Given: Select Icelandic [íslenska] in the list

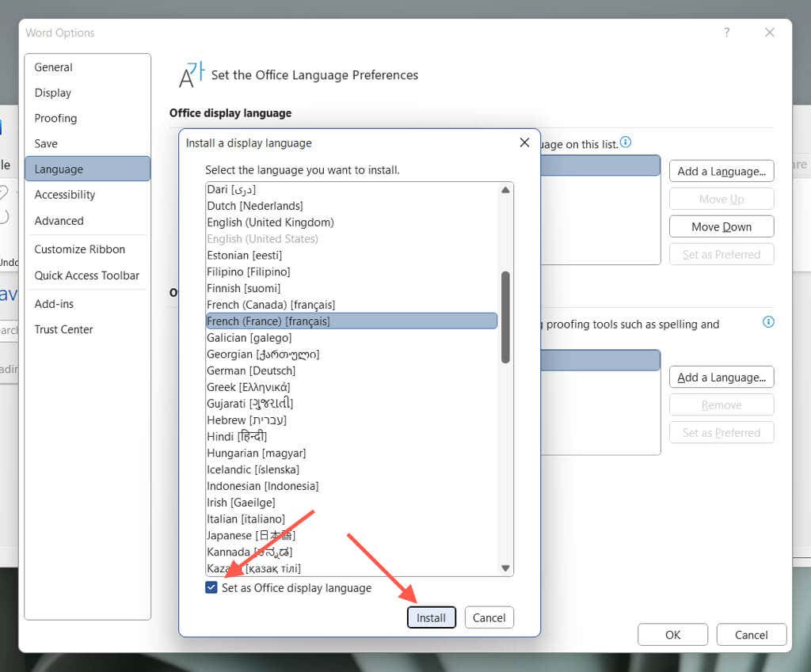Looking at the screenshot, I should [x=352, y=470].
